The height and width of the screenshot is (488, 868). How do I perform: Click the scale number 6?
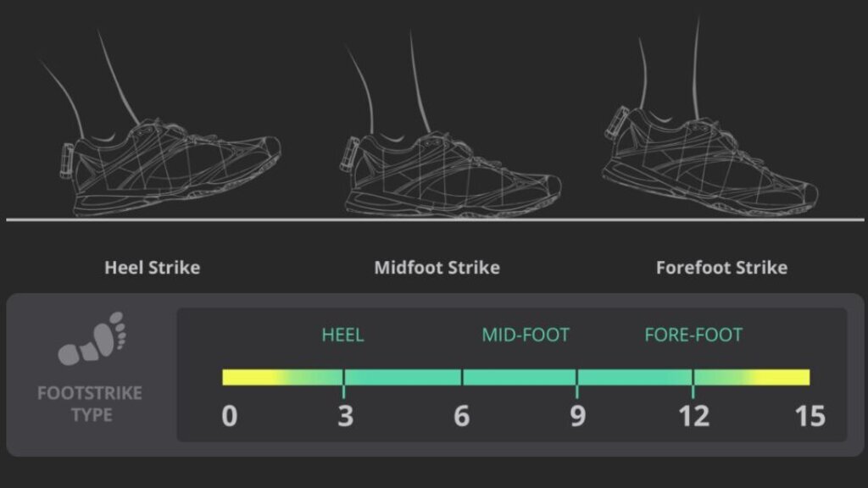coord(461,417)
